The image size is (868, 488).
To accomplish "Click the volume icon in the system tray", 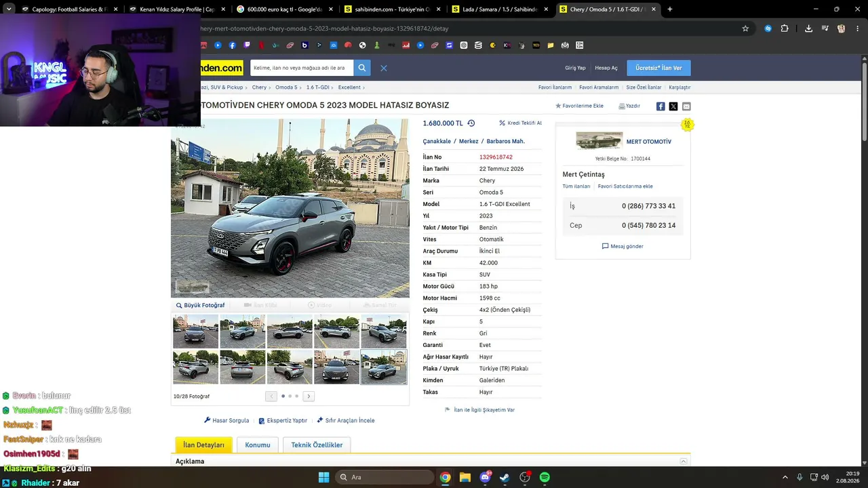I will point(825,477).
